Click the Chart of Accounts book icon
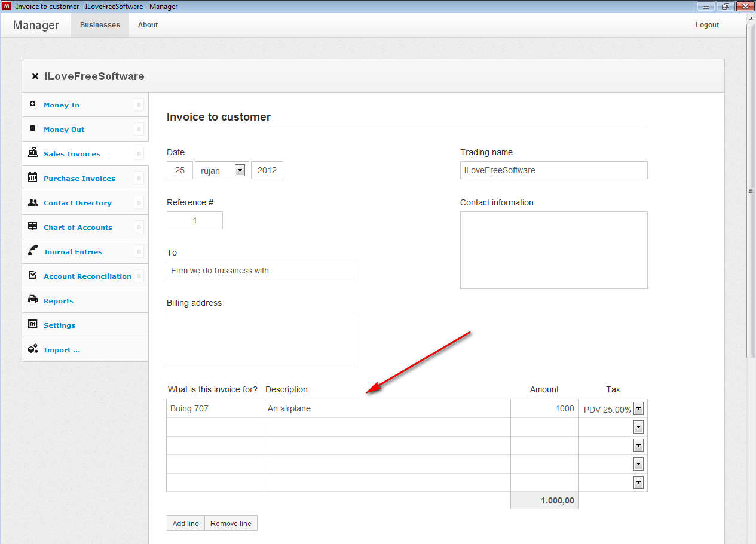 tap(33, 227)
